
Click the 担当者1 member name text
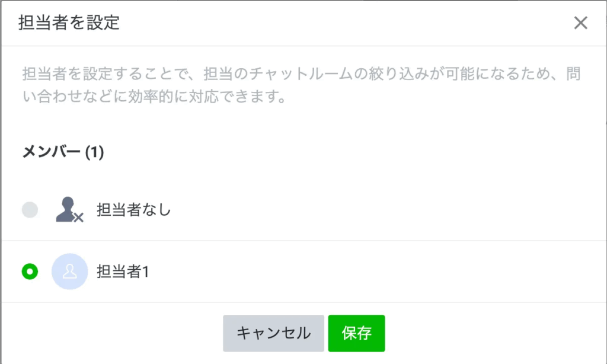point(122,272)
